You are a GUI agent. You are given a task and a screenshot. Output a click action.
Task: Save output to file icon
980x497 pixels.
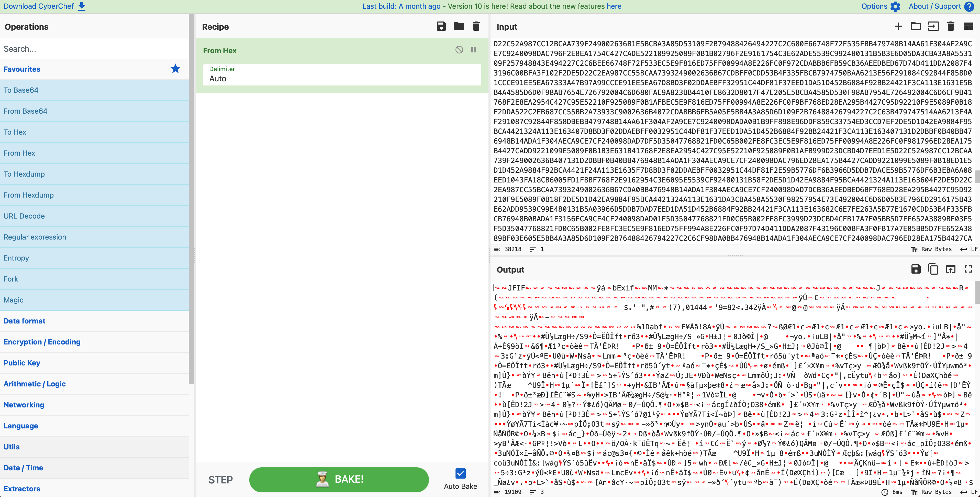[916, 269]
